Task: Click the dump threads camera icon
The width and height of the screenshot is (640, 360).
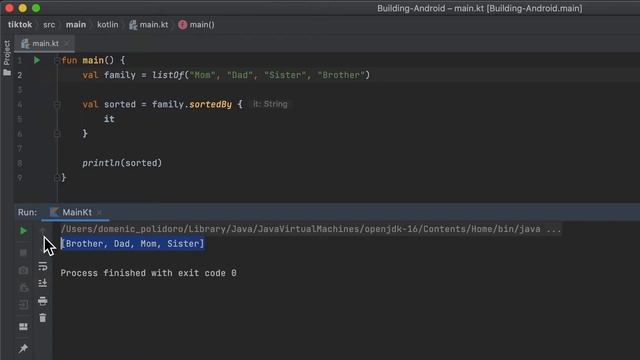Action: pos(23,270)
